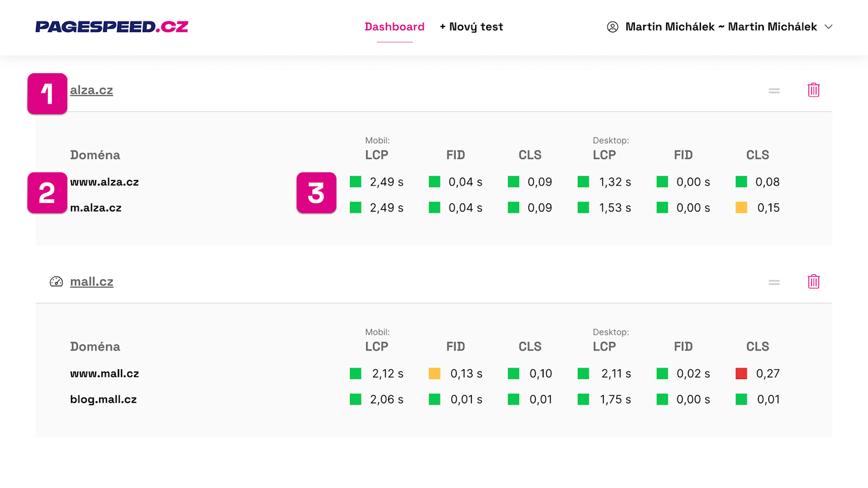Open the alza.cz test link
The height and width of the screenshot is (488, 868).
[x=92, y=90]
